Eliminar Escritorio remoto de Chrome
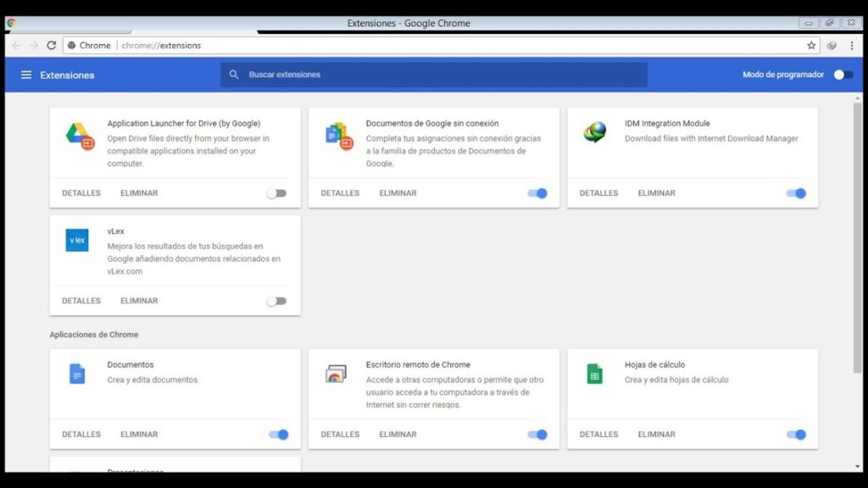 (x=398, y=435)
